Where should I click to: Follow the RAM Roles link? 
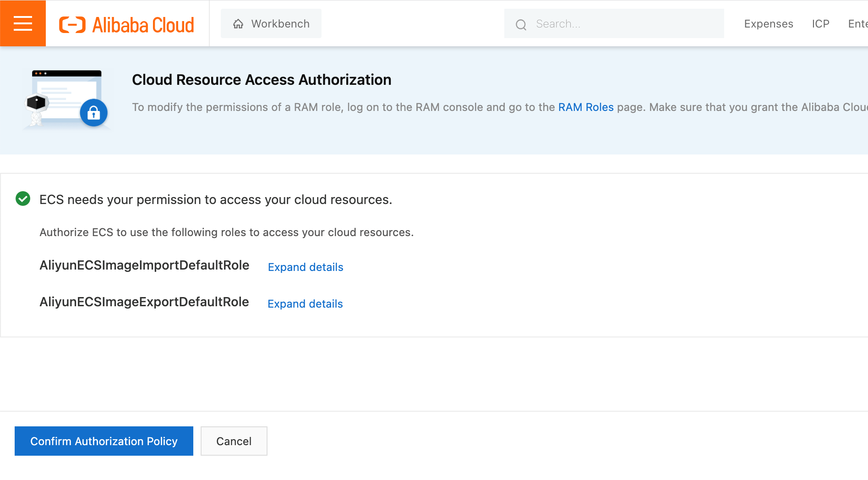pyautogui.click(x=586, y=107)
